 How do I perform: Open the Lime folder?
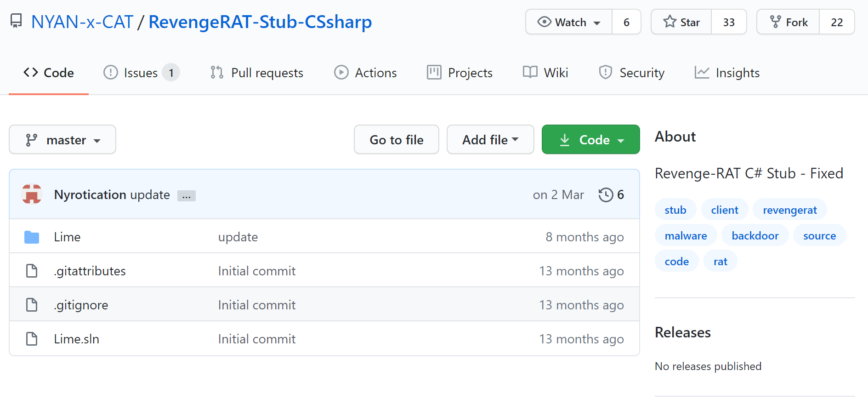[x=67, y=237]
